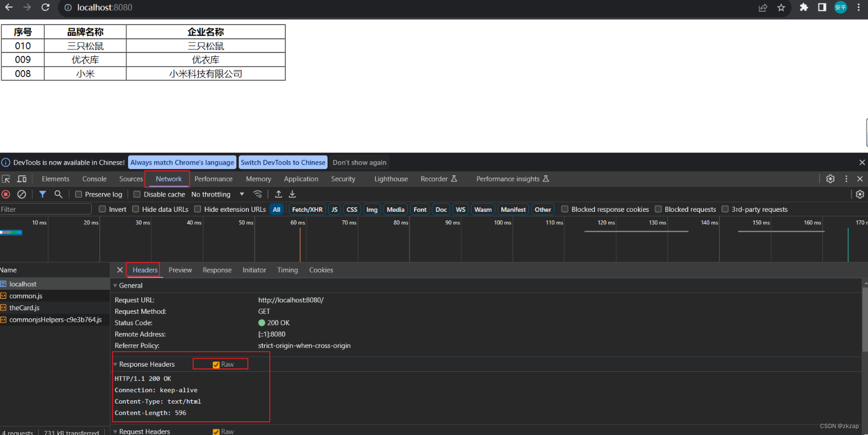Select the commonjsHelpers-c9e3b764.js request
The height and width of the screenshot is (435, 868).
(55, 320)
